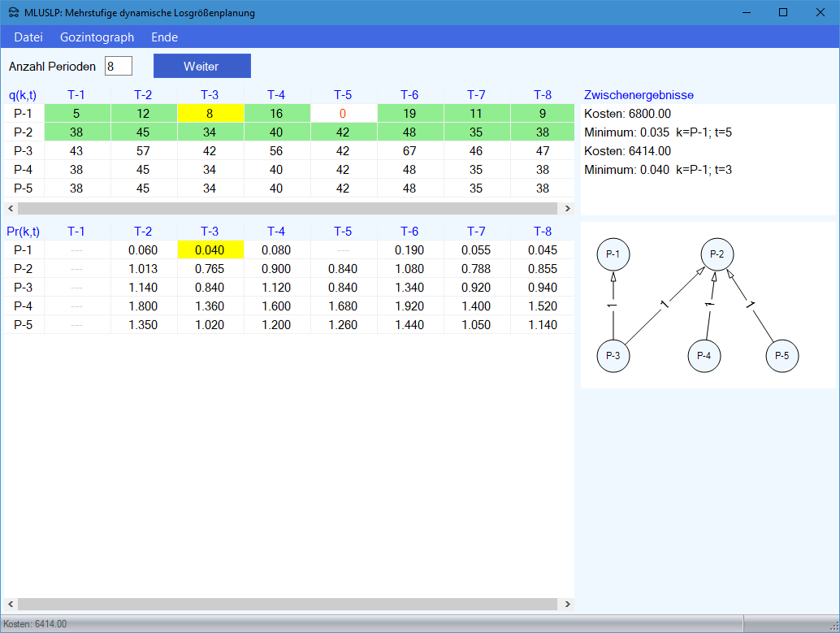
Task: Click the bottom scrollbar right arrow
Action: (x=567, y=605)
